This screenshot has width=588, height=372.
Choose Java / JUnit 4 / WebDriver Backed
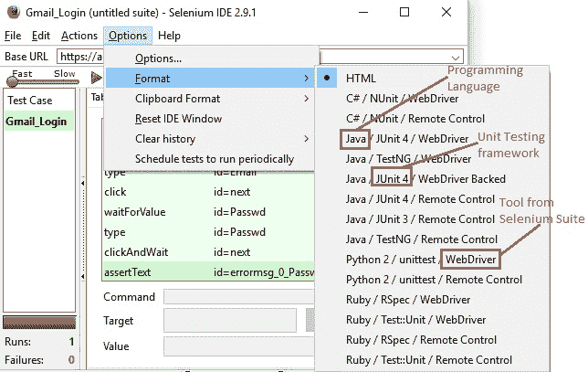click(425, 178)
